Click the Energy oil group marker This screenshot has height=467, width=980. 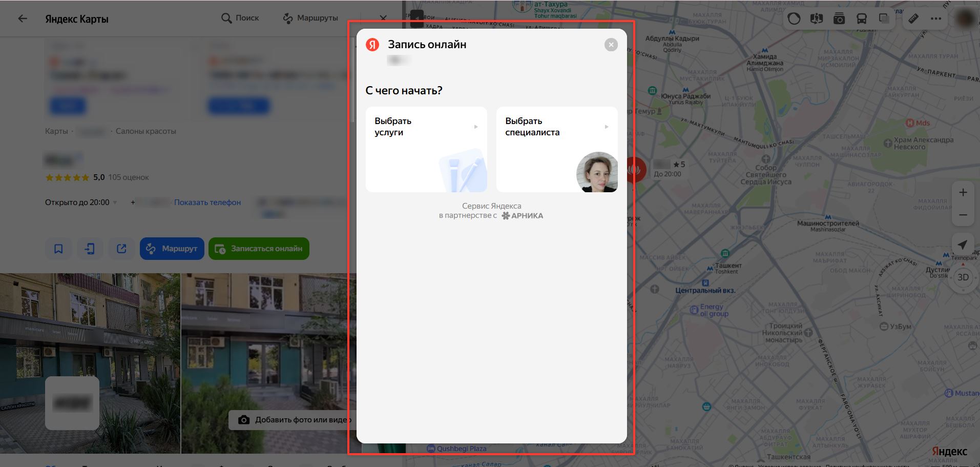click(709, 310)
